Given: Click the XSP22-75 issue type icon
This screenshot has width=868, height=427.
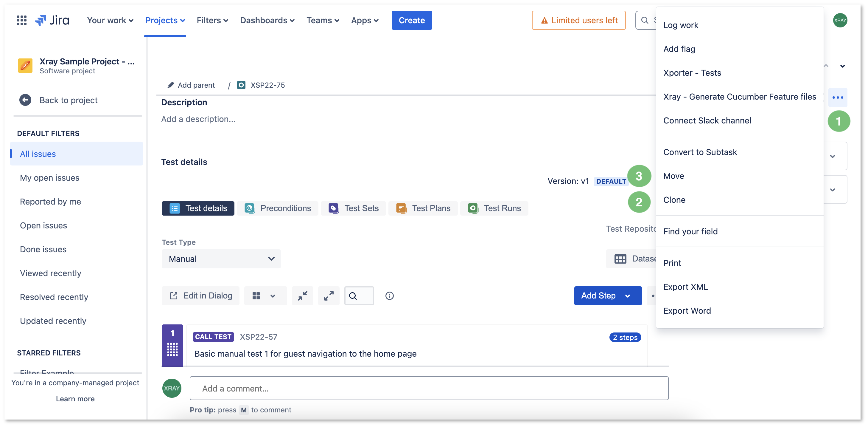Looking at the screenshot, I should click(241, 85).
